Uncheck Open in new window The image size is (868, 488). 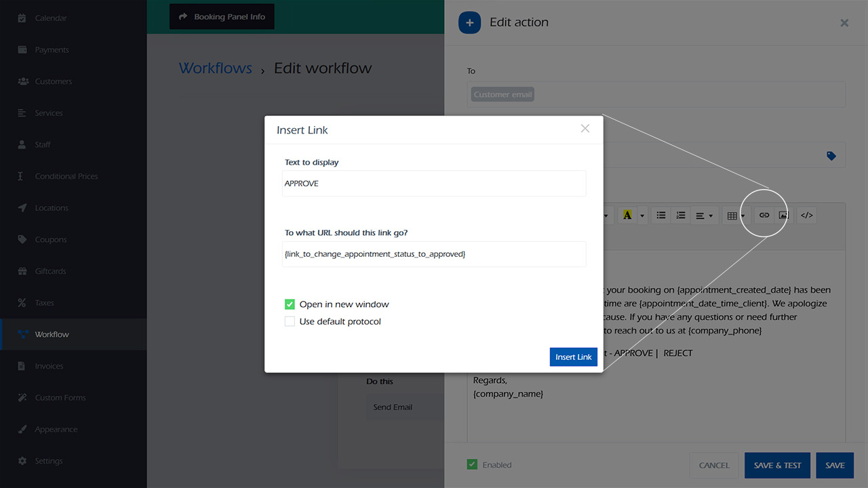coord(290,304)
